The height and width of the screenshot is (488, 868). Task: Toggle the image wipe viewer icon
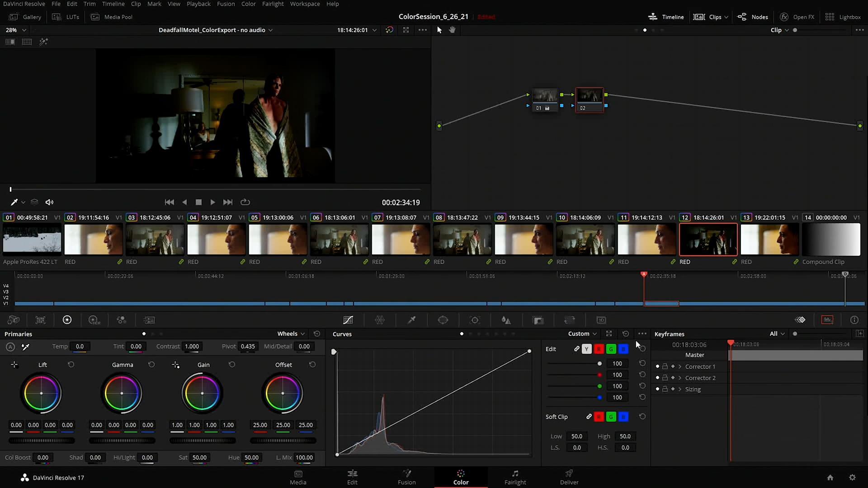(x=10, y=42)
